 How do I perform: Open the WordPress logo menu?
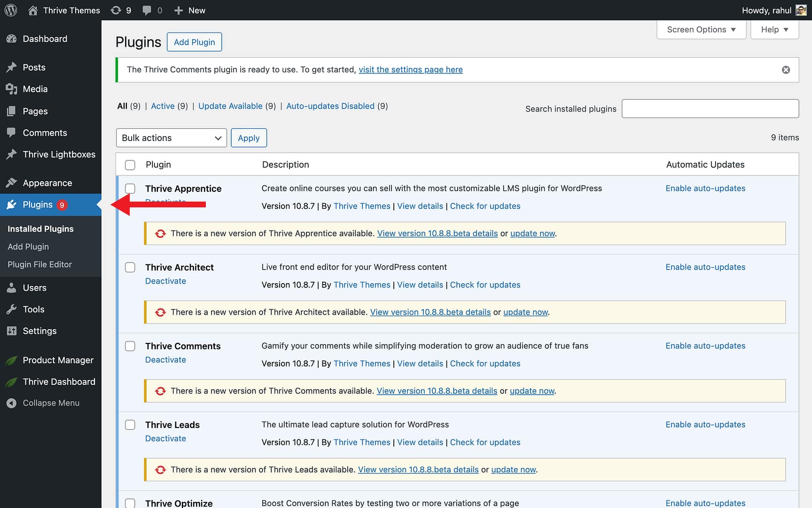10,10
